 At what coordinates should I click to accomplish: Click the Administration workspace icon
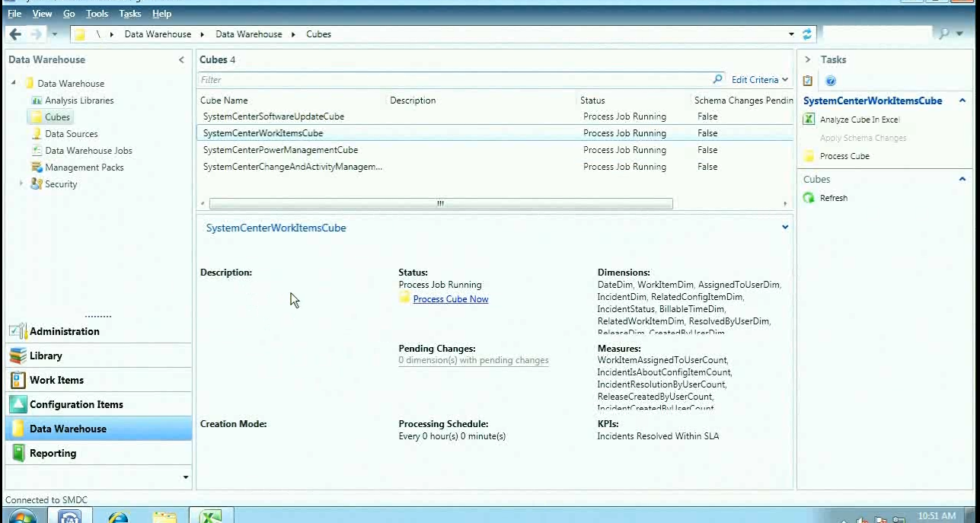[18, 331]
